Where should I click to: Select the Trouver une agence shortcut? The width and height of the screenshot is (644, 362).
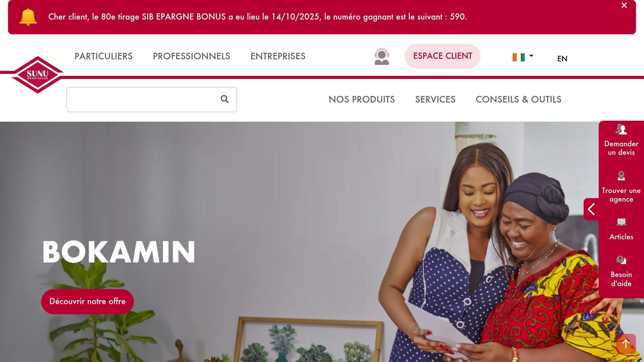(621, 187)
